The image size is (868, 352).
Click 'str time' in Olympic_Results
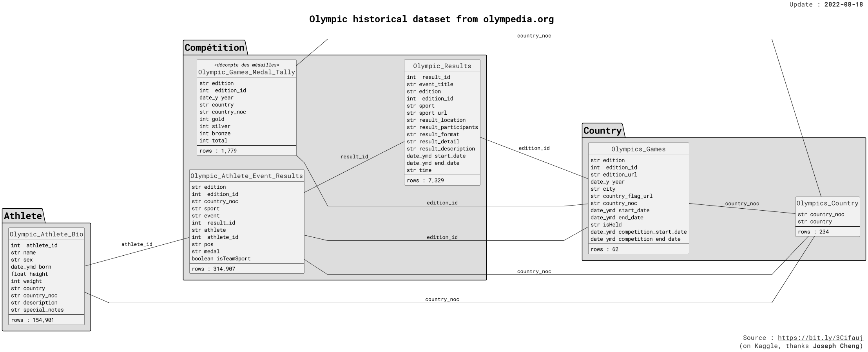coord(419,170)
